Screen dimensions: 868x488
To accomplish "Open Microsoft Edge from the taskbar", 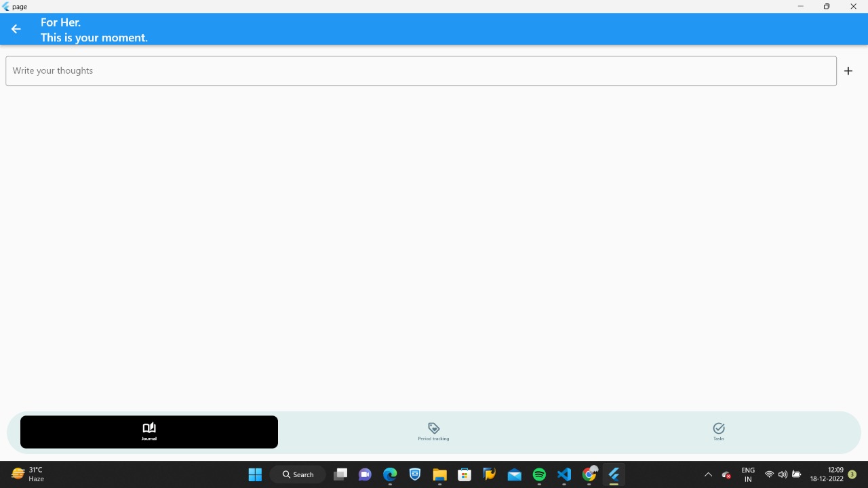I will pyautogui.click(x=390, y=474).
